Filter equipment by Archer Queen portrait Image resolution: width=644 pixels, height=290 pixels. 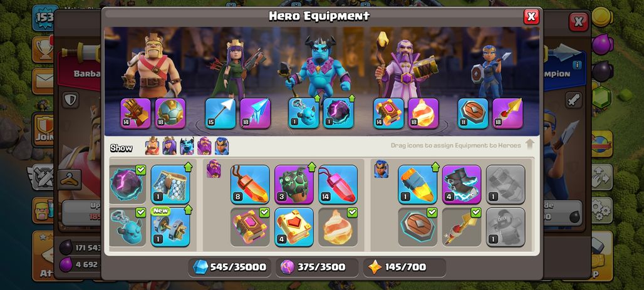(x=169, y=146)
